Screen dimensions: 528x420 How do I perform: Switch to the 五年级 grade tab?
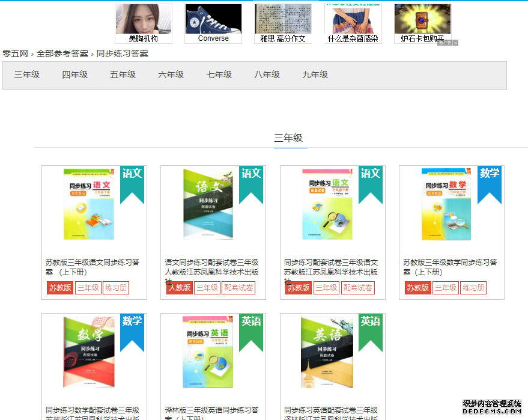click(123, 75)
